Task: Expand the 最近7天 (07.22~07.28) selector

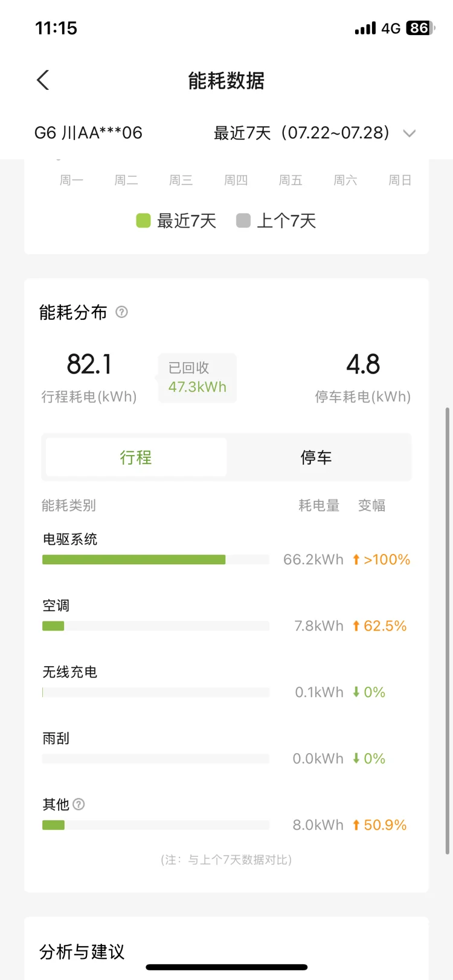Action: point(302,133)
